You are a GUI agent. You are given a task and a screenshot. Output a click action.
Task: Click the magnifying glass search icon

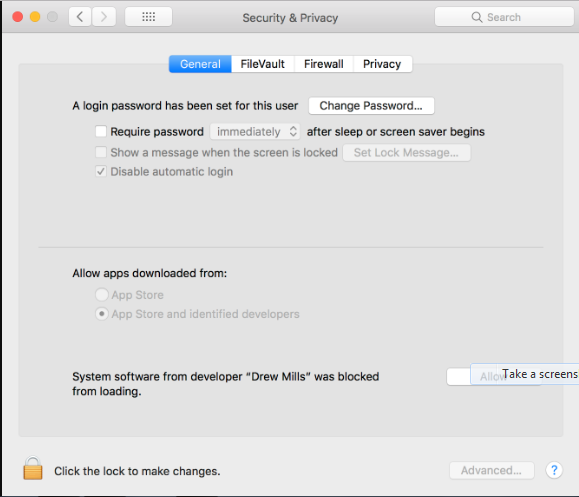(x=477, y=17)
